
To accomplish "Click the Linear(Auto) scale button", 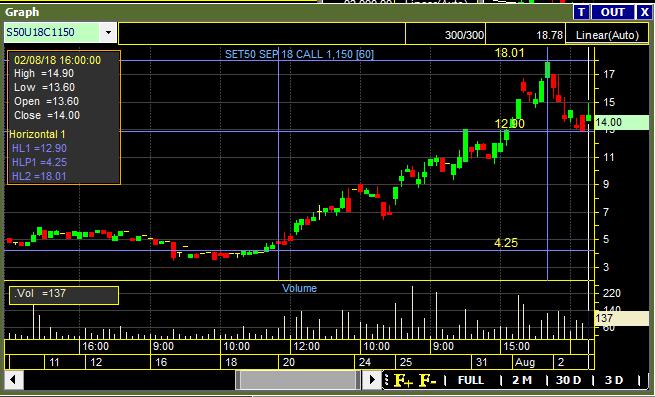I will [607, 35].
